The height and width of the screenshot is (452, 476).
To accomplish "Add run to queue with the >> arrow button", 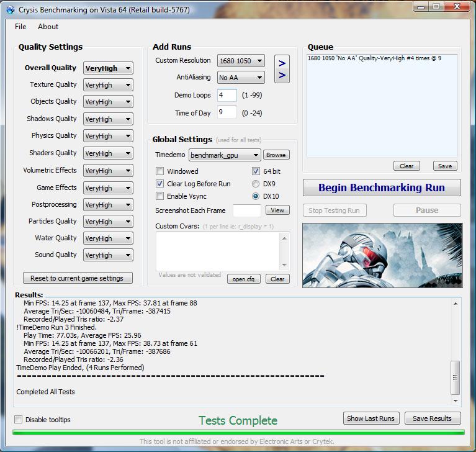I will pos(282,69).
